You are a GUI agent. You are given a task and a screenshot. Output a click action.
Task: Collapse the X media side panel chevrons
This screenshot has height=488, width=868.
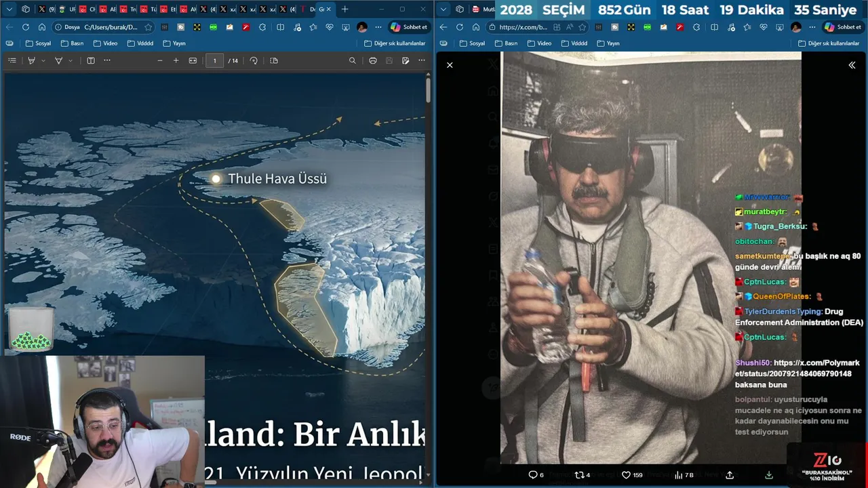pos(852,65)
